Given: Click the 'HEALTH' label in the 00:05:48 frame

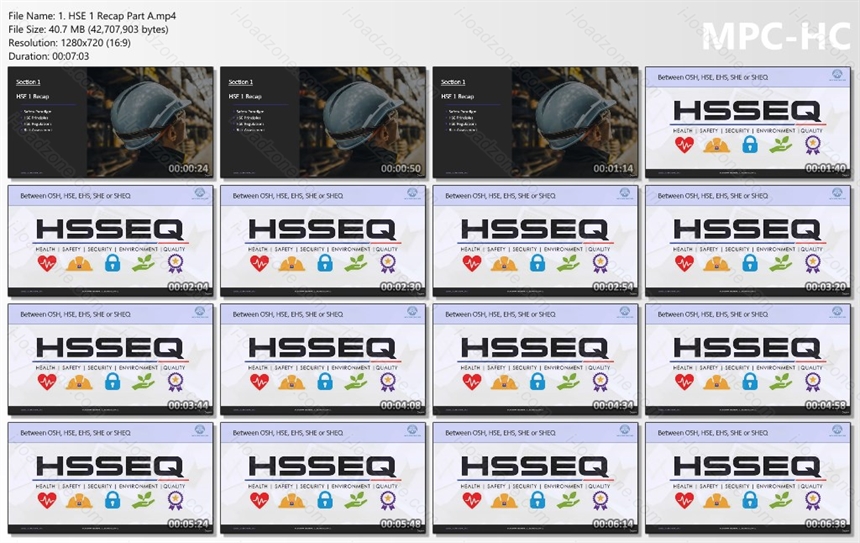Looking at the screenshot, I should pyautogui.click(x=258, y=486).
